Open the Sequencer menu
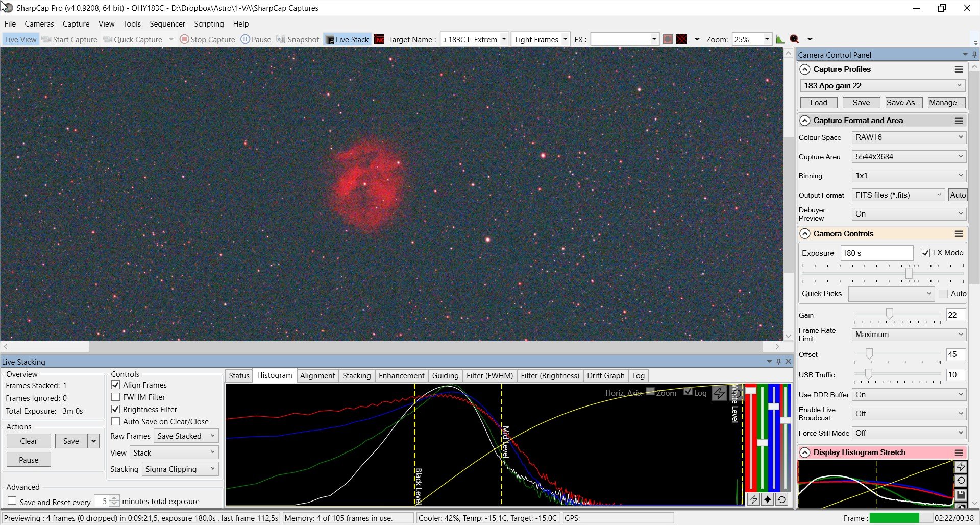Viewport: 980px width, 525px height. (x=167, y=24)
